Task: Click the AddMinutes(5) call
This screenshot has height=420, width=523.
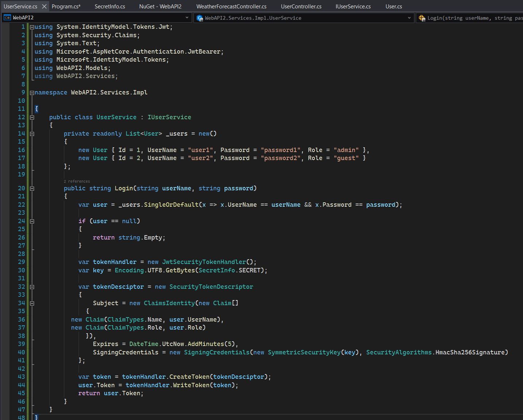Action: click(x=211, y=344)
